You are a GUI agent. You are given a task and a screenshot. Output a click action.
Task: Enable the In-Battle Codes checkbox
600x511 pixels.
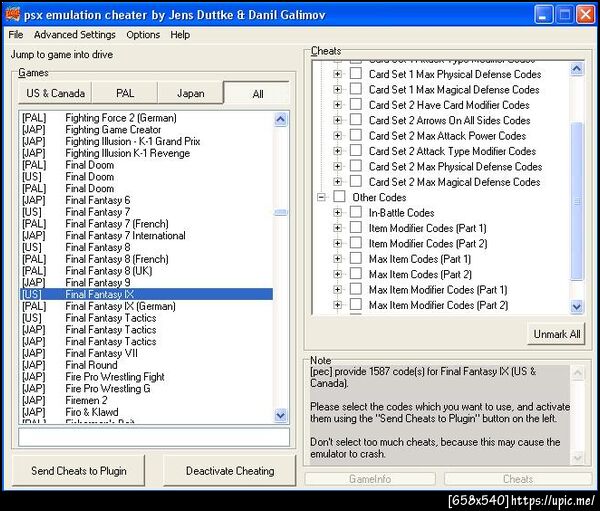(x=356, y=212)
